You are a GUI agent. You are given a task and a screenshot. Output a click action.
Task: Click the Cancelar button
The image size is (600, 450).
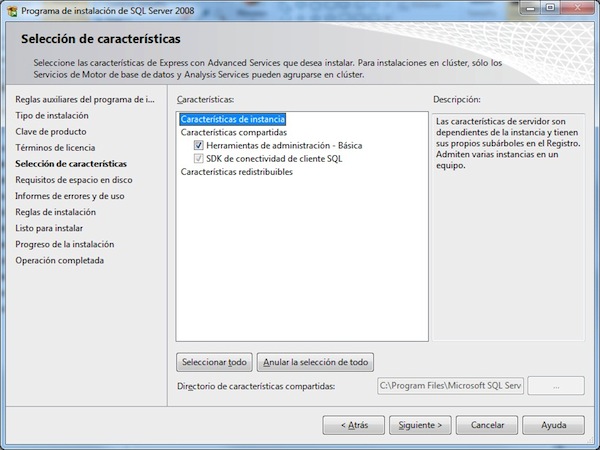(x=487, y=425)
